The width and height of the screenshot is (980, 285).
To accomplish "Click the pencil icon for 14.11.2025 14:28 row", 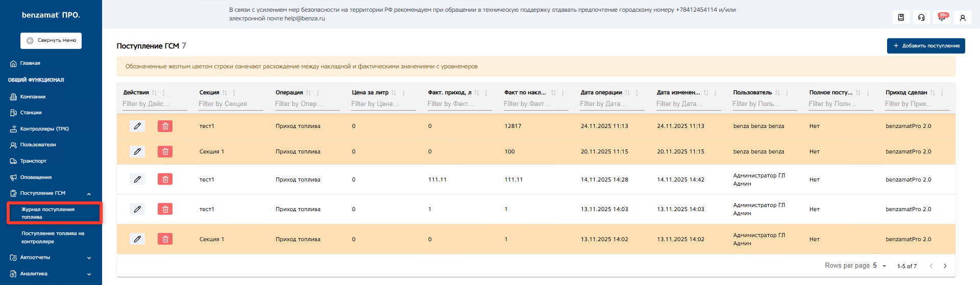I will coord(137,179).
